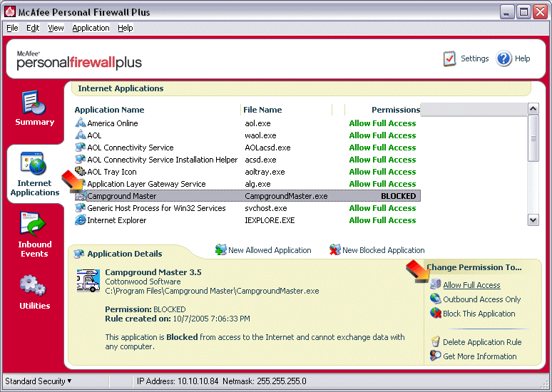Click the Campground Master RV thumbnail
The width and height of the screenshot is (552, 392).
click(88, 281)
